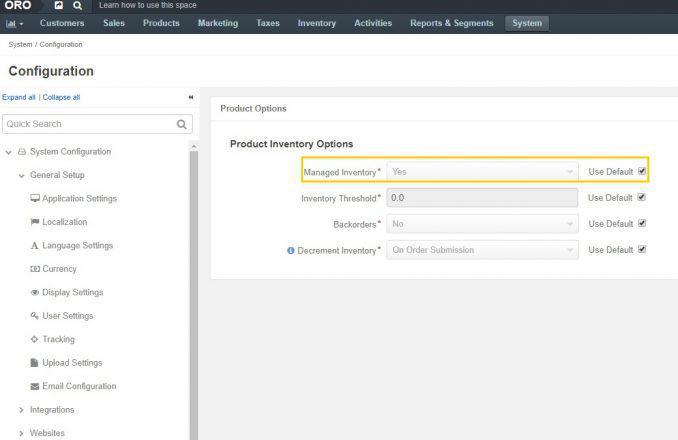Open the Reports & Segments menu
This screenshot has width=678, height=440.
pos(451,23)
